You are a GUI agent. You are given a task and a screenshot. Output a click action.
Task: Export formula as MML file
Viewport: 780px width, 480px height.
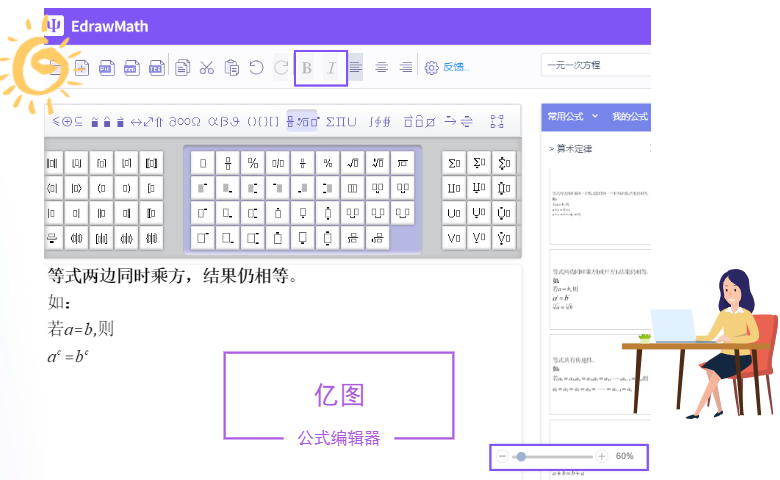click(x=131, y=68)
